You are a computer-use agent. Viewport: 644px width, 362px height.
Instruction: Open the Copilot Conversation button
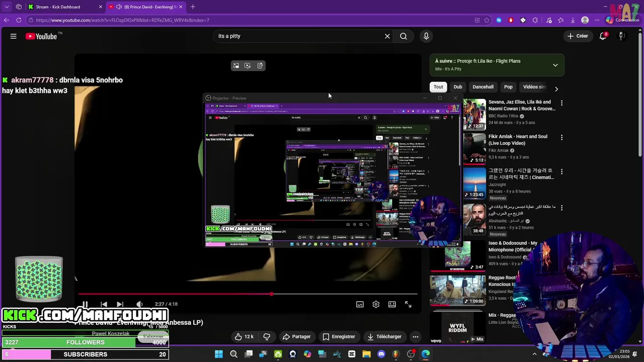click(x=623, y=20)
